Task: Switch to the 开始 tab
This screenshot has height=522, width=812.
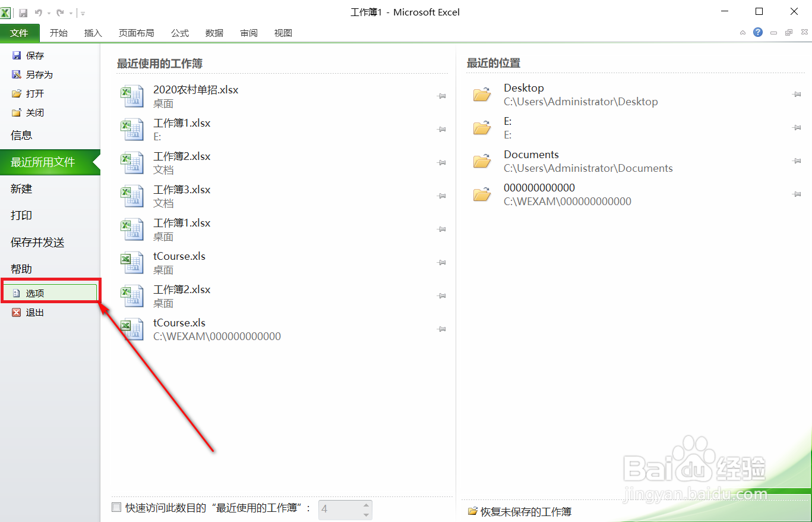Action: tap(58, 33)
